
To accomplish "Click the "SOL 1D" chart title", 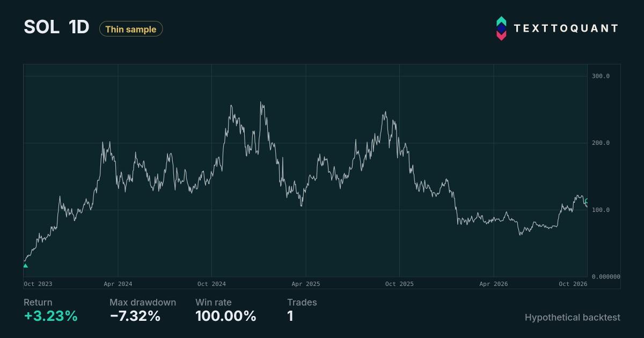I will 56,28.
